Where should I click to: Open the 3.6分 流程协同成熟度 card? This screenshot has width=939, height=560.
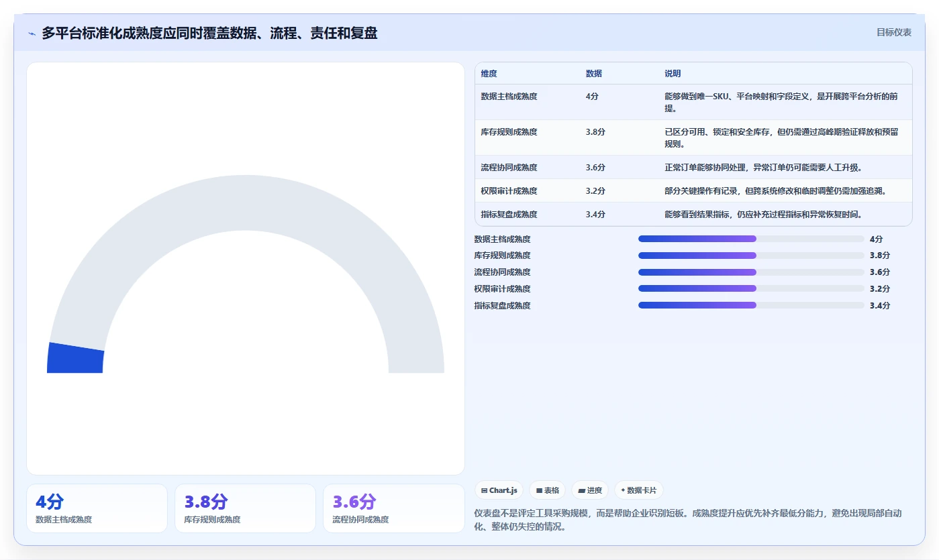click(393, 508)
